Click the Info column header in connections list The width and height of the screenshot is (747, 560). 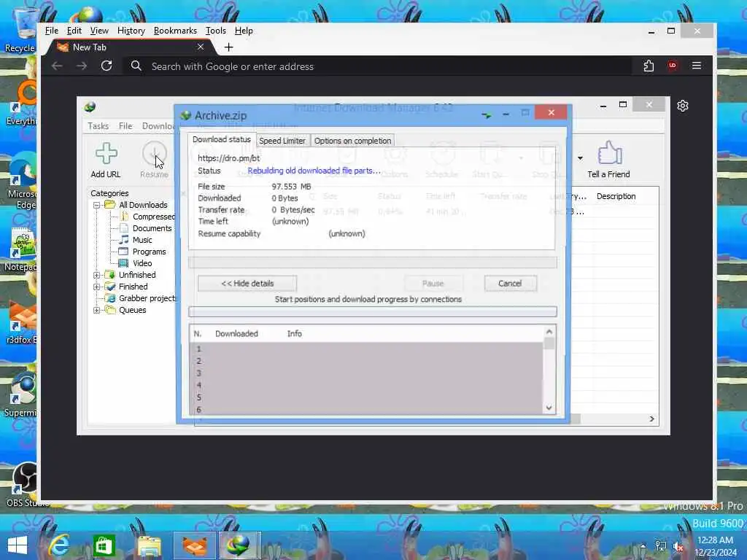click(x=295, y=334)
